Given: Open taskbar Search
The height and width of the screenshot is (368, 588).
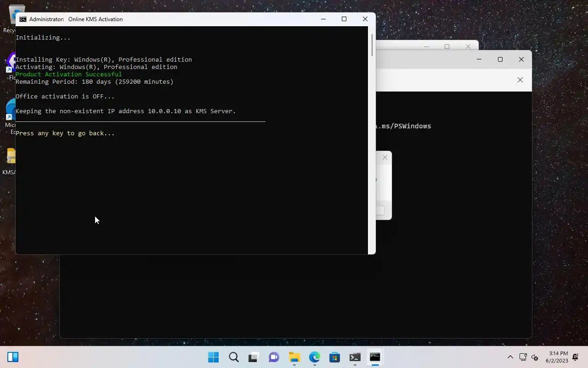Looking at the screenshot, I should pyautogui.click(x=234, y=357).
